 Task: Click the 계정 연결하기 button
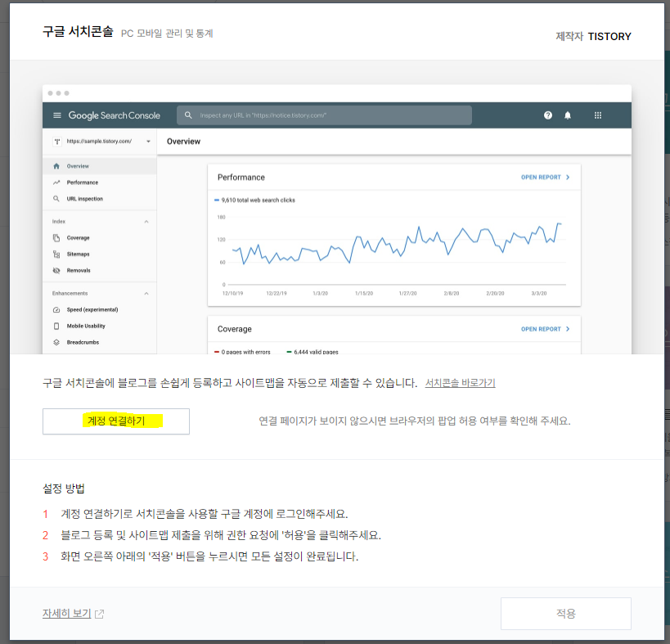tap(116, 421)
